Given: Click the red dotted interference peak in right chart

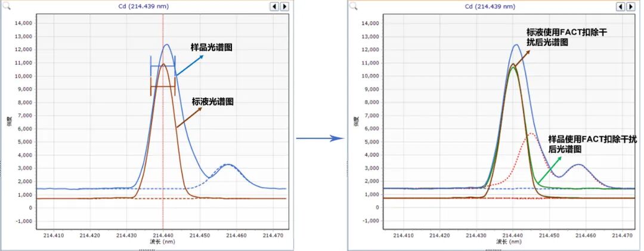Looking at the screenshot, I should coord(531,134).
